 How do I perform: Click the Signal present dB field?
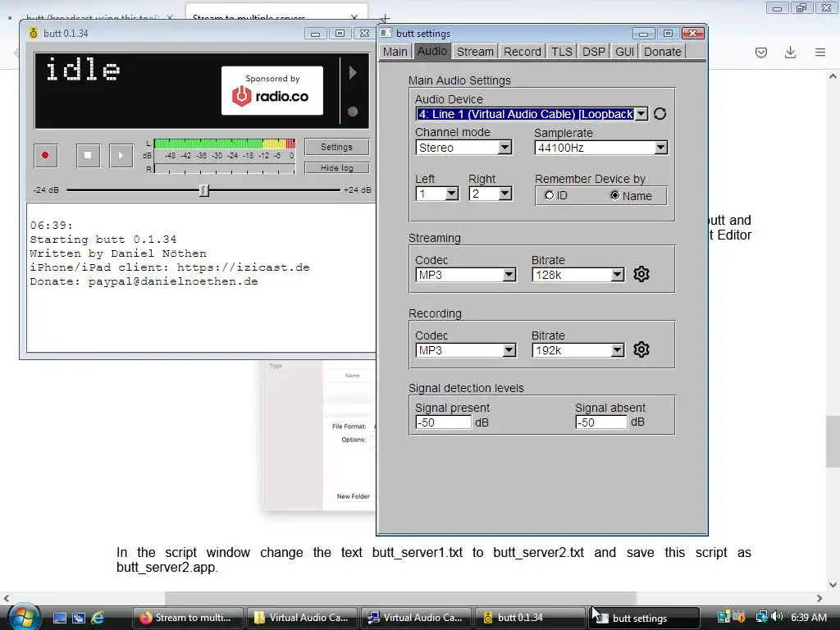443,422
